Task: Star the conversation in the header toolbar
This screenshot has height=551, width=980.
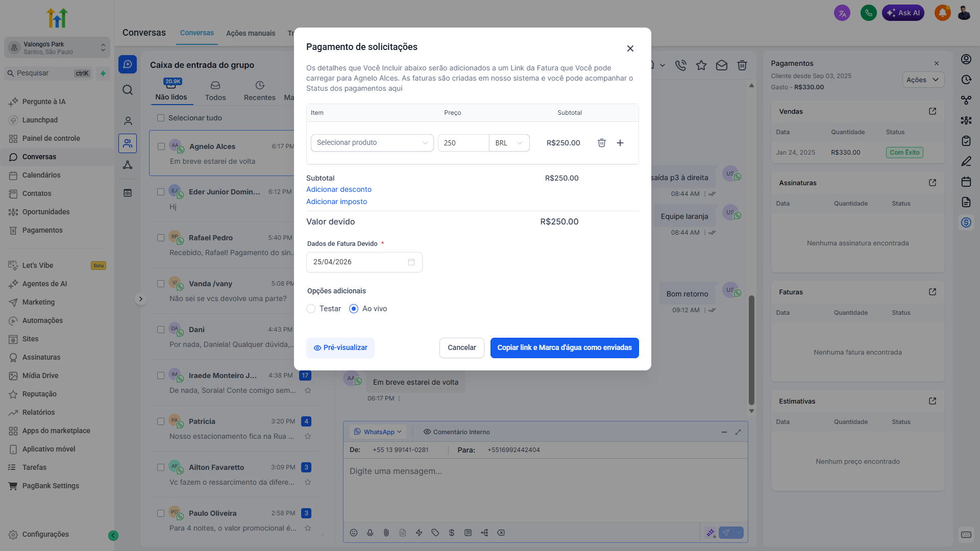Action: click(701, 65)
